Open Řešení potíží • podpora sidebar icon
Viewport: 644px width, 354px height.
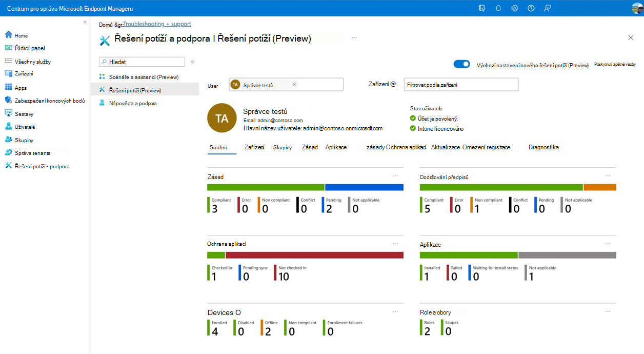(x=8, y=166)
